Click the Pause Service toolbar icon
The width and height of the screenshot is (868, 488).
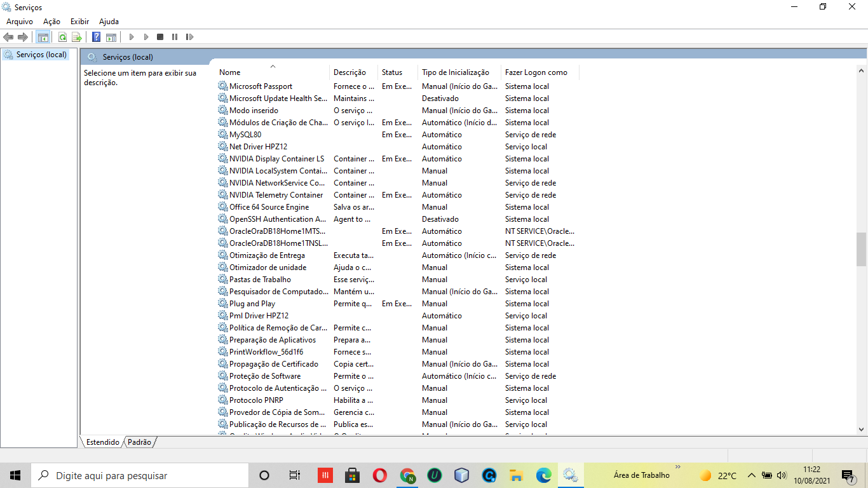tap(175, 37)
